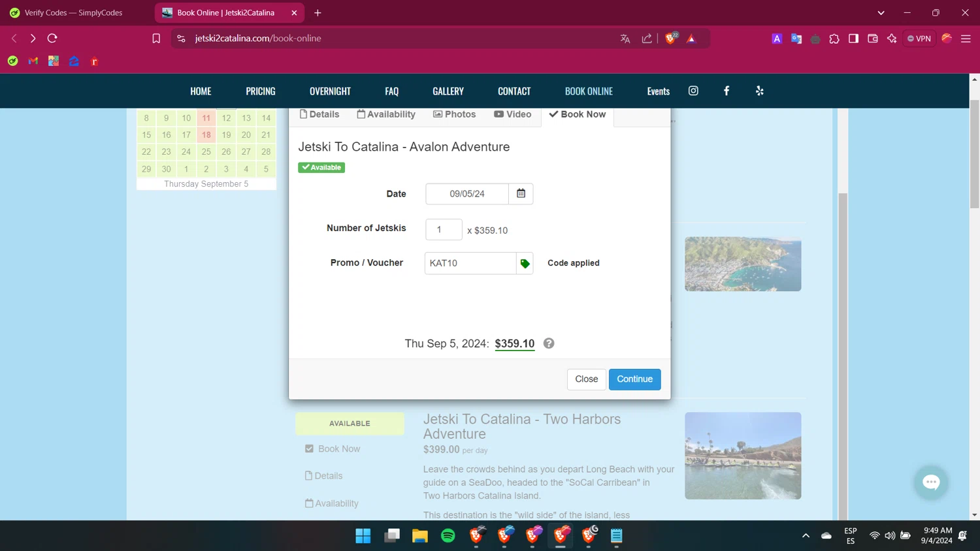Open PRICING in site navigation
Image resolution: width=980 pixels, height=551 pixels.
click(261, 91)
